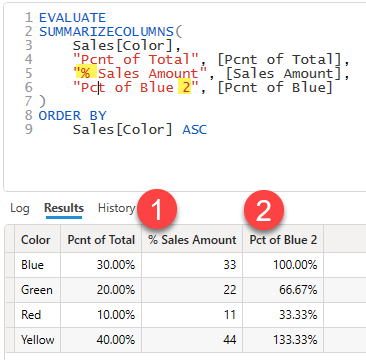The width and height of the screenshot is (366, 360).
Task: Place cursor on EVALUATE keyword
Action: click(x=72, y=17)
